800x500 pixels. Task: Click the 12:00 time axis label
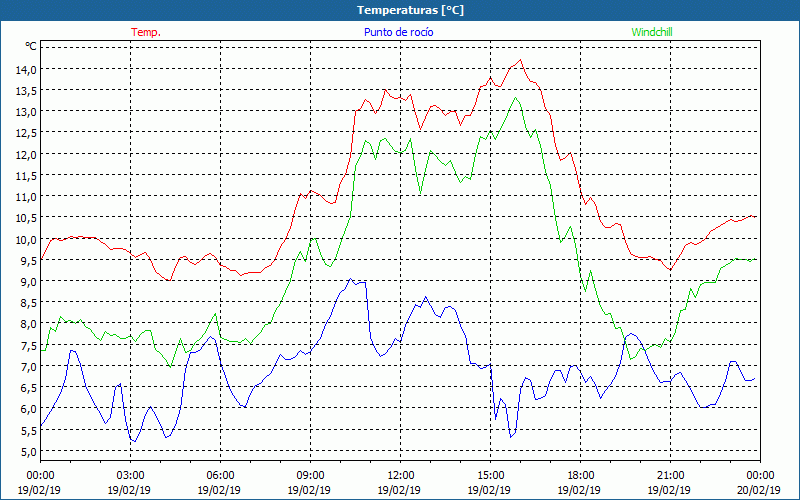(401, 476)
